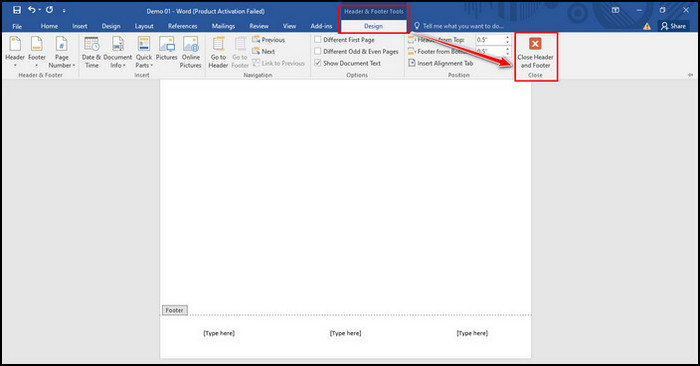This screenshot has width=700, height=366.
Task: Switch to the Review tab
Action: 259,26
